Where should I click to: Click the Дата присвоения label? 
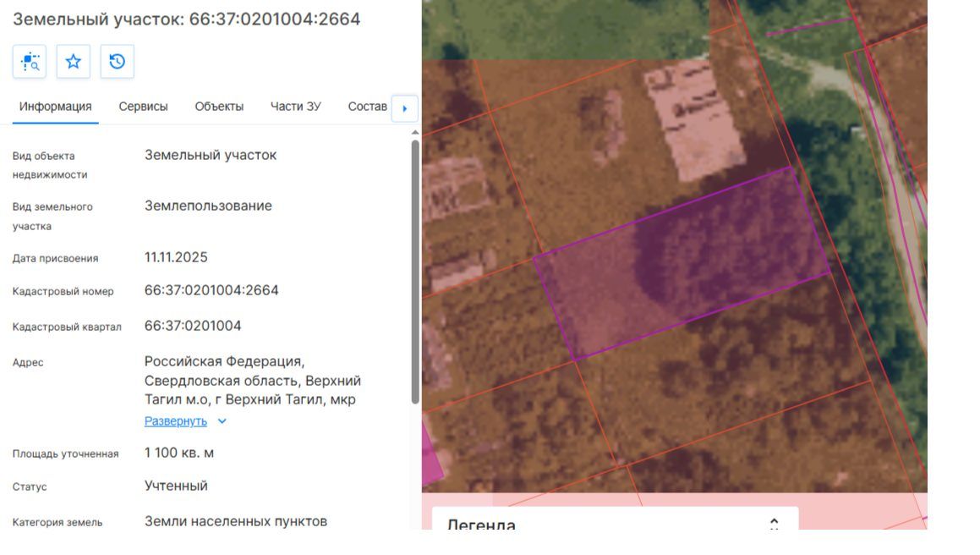tap(56, 258)
